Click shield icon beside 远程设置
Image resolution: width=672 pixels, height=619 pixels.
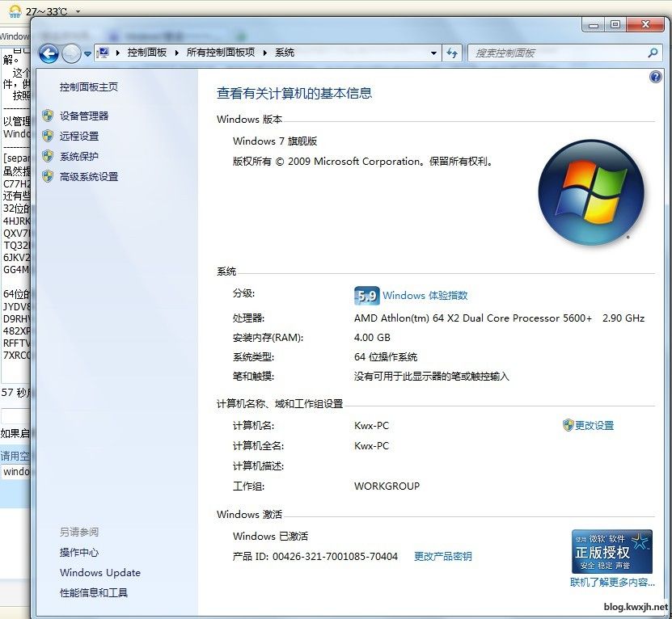point(48,137)
